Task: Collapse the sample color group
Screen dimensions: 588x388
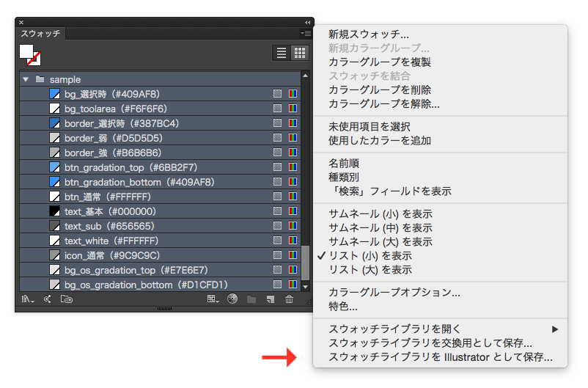Action: 26,79
